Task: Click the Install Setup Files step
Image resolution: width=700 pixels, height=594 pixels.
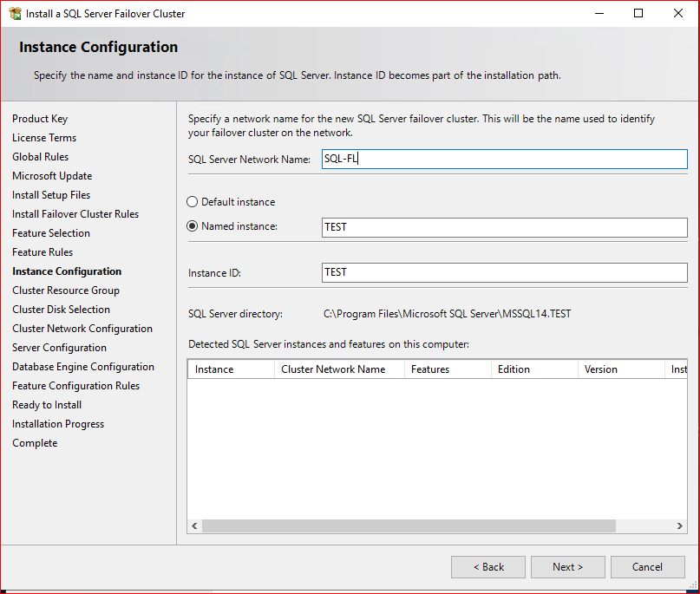Action: 51,195
